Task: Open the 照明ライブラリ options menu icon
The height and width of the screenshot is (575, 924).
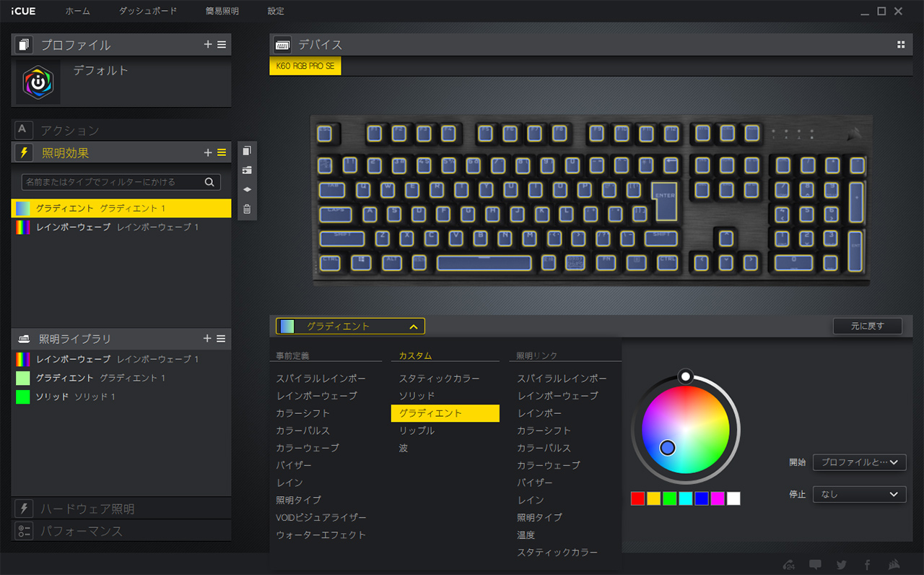Action: coord(222,339)
